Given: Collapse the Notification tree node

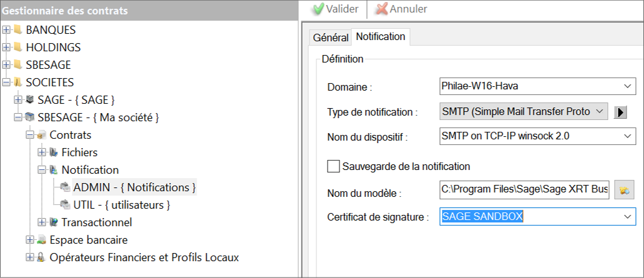Looking at the screenshot, I should click(x=42, y=170).
